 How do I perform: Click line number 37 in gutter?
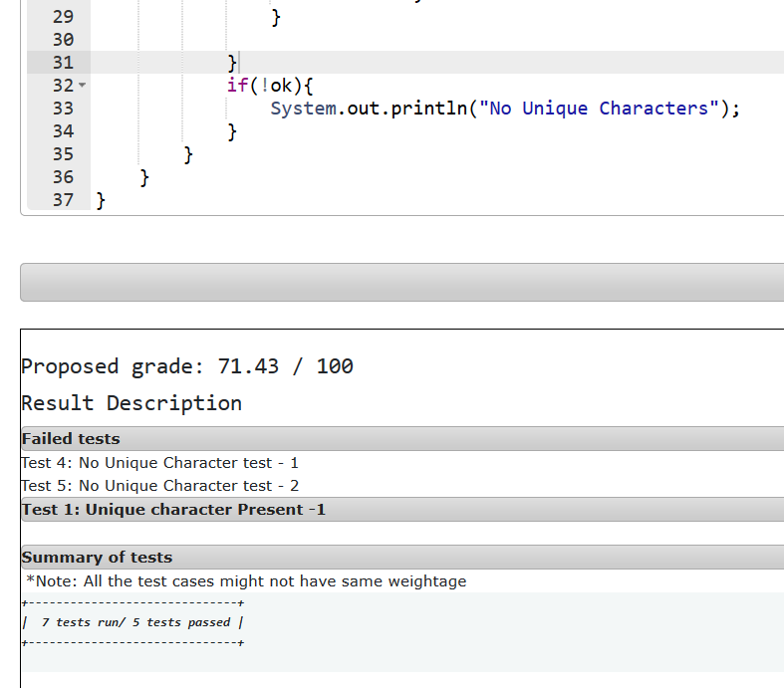[x=63, y=200]
